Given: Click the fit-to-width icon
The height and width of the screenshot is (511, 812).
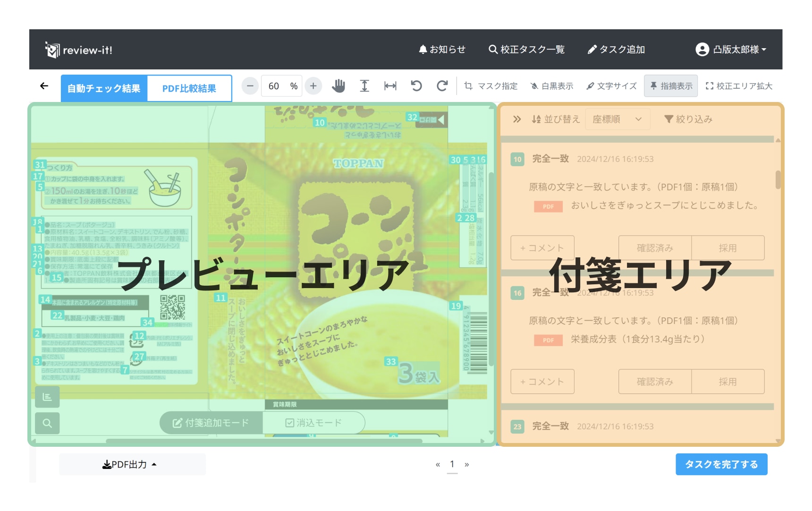Looking at the screenshot, I should pyautogui.click(x=390, y=86).
